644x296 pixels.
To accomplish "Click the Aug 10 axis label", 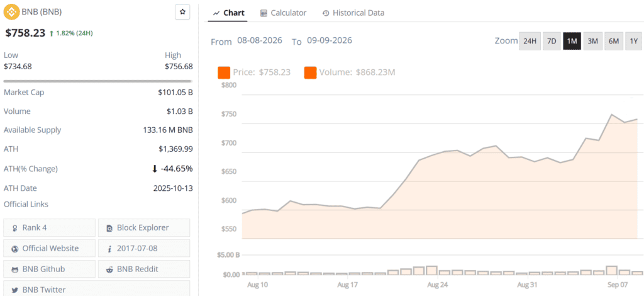I will pos(258,285).
